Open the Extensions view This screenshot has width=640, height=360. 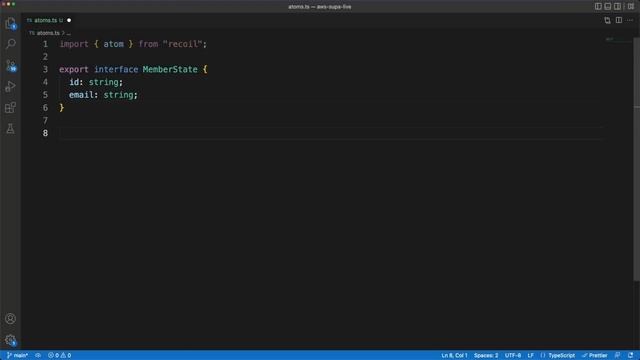click(x=11, y=108)
